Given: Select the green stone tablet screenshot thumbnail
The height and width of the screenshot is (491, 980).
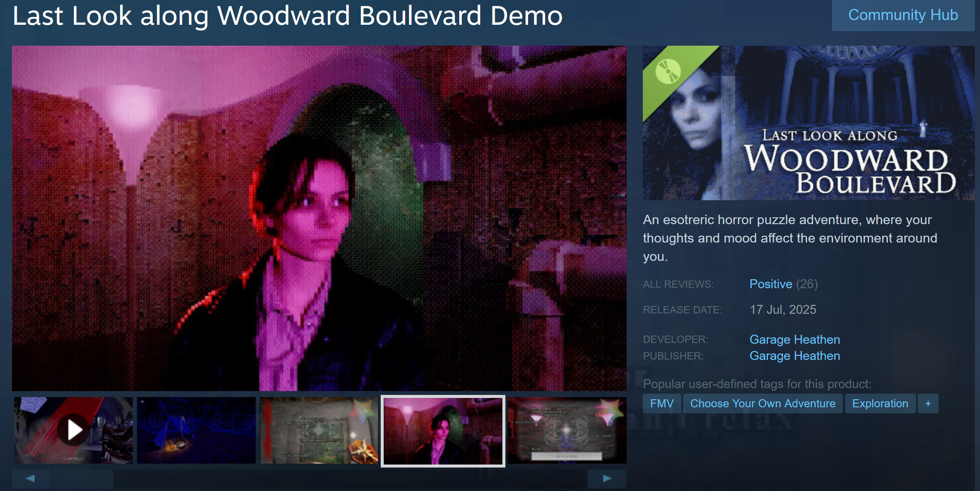Looking at the screenshot, I should [319, 430].
